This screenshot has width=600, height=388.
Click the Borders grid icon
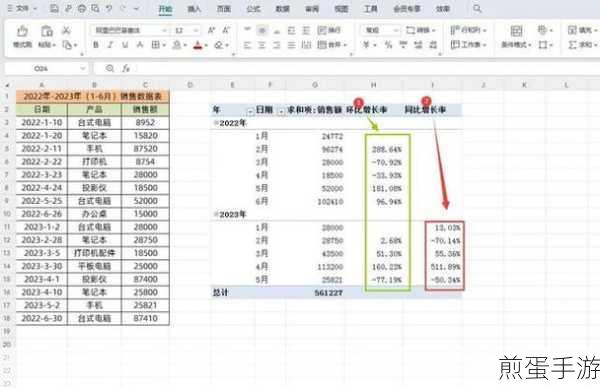(155, 45)
